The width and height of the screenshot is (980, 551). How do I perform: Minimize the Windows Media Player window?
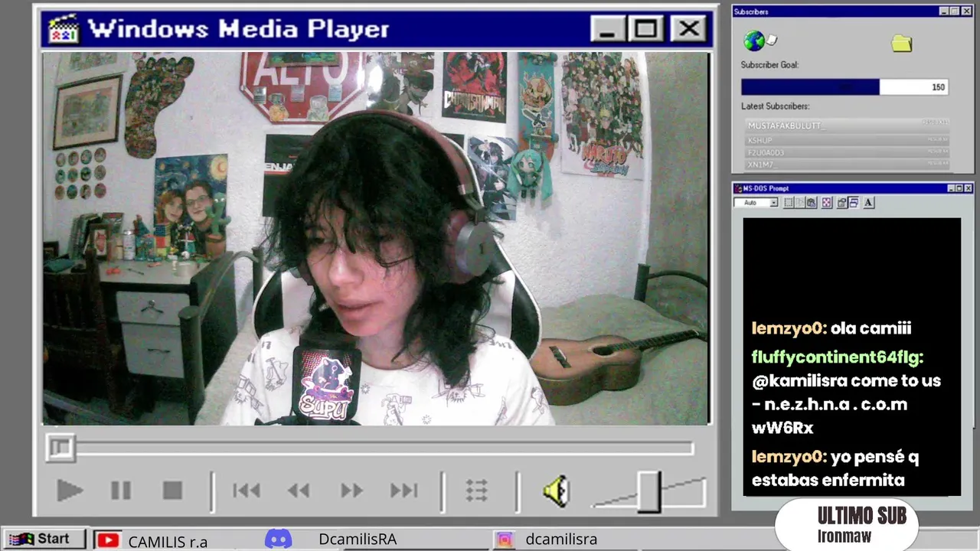pos(607,29)
